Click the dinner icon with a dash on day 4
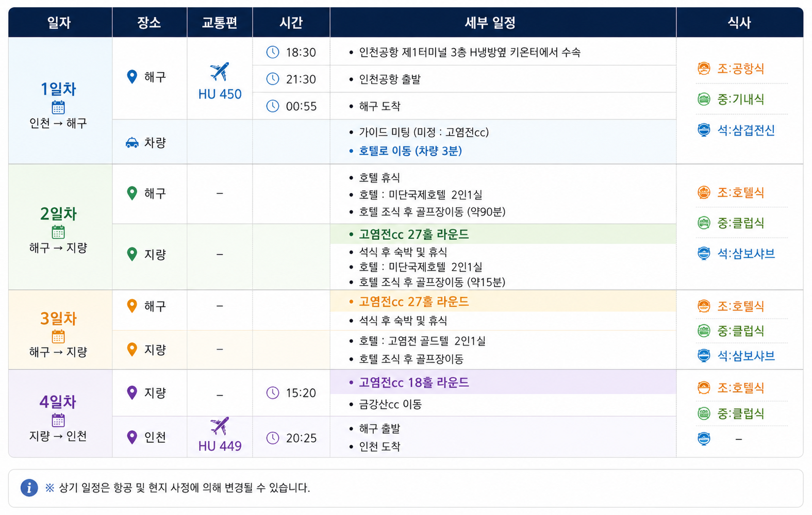The height and width of the screenshot is (515, 812). coord(704,439)
